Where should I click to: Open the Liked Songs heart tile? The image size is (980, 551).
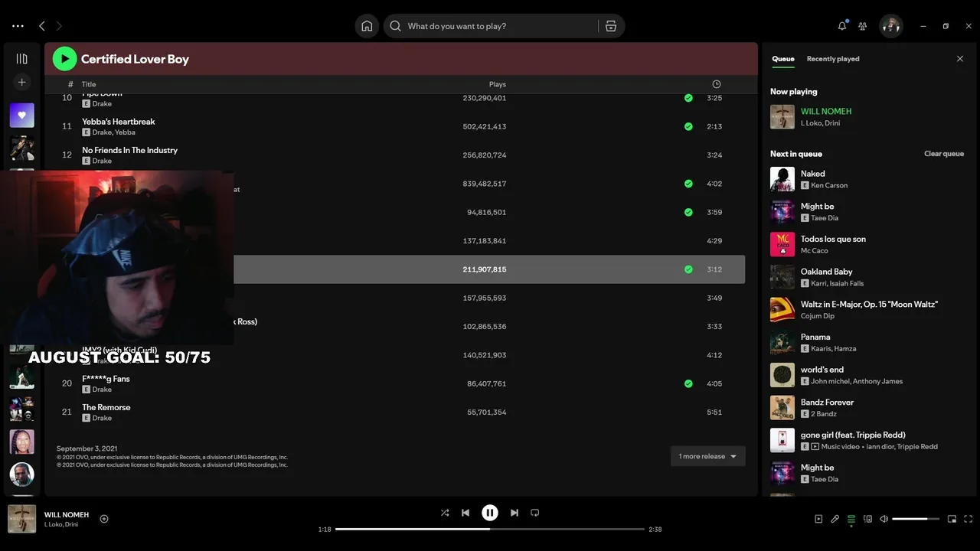[21, 116]
